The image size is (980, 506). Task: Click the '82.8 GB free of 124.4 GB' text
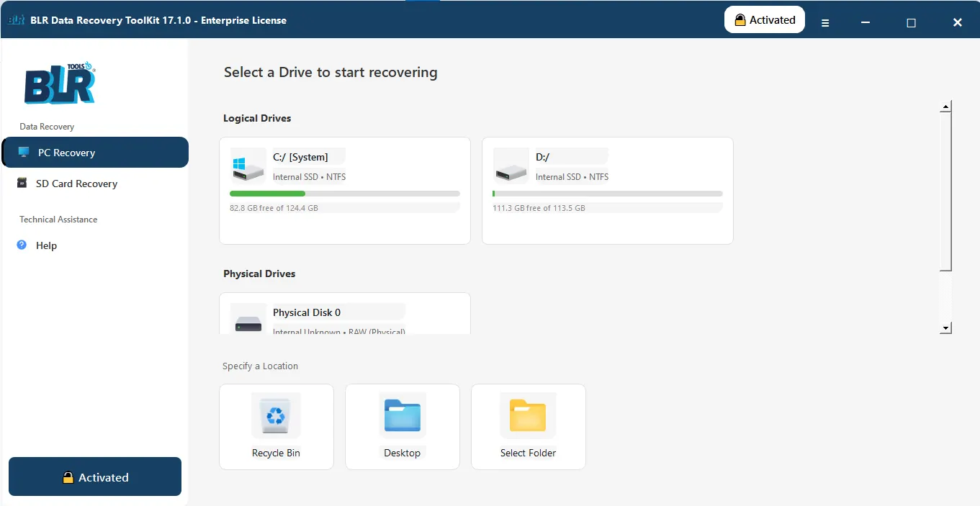(x=274, y=208)
